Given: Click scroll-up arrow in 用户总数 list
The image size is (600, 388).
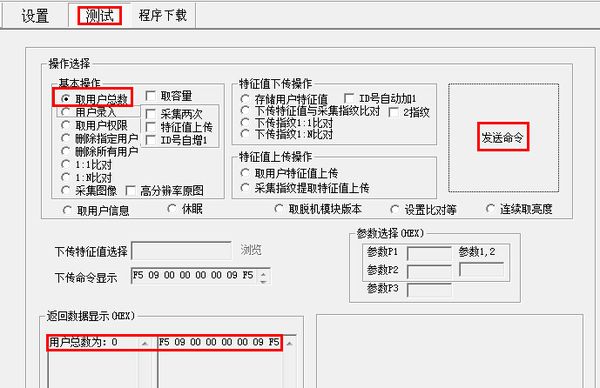Looking at the screenshot, I should click(145, 343).
